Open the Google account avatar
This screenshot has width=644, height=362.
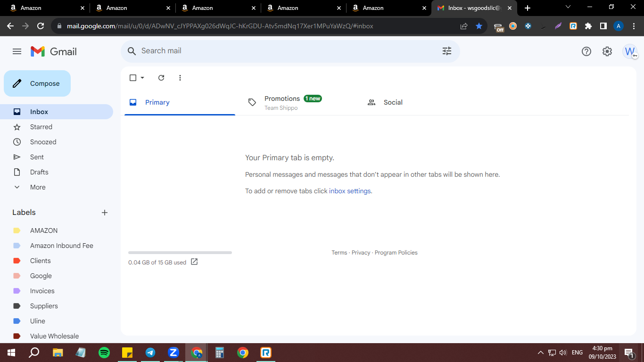(630, 51)
